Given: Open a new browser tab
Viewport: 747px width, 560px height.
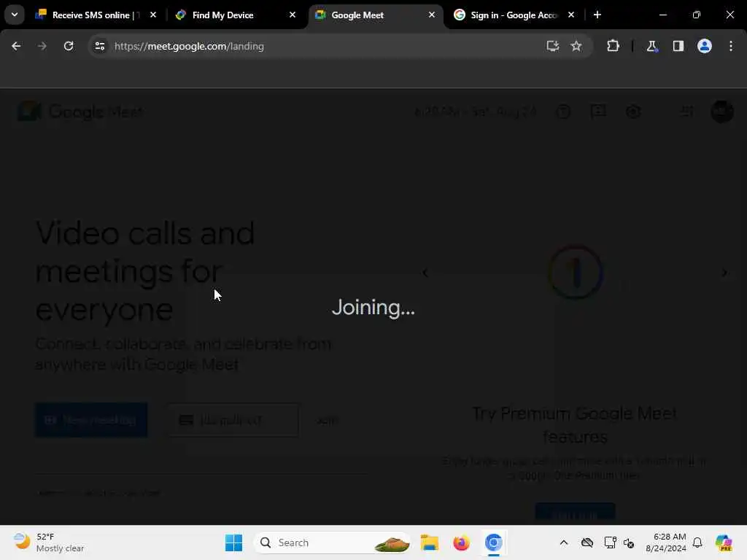Looking at the screenshot, I should coord(597,15).
